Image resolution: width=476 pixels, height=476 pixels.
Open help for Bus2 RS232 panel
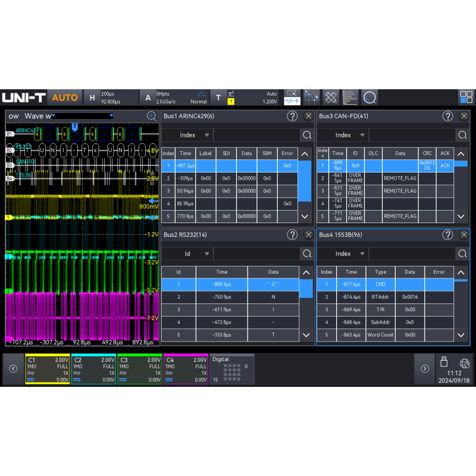(292, 234)
